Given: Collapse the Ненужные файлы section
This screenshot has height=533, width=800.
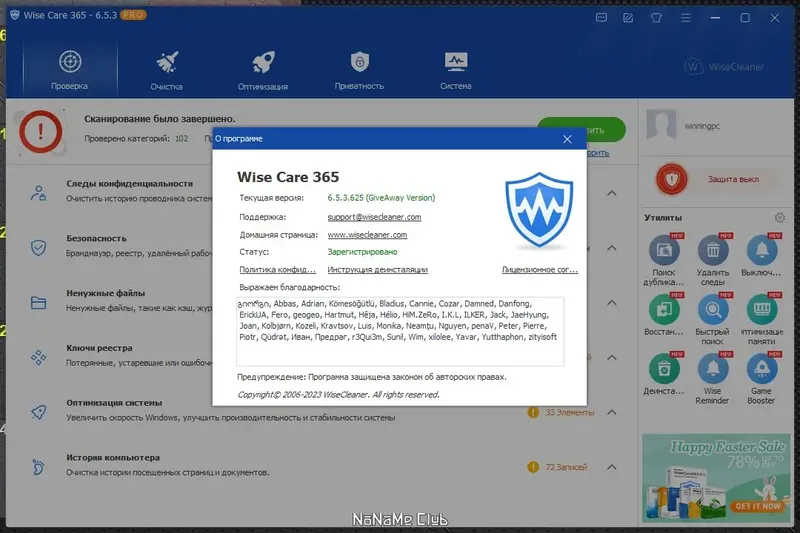Looking at the screenshot, I should click(x=611, y=303).
